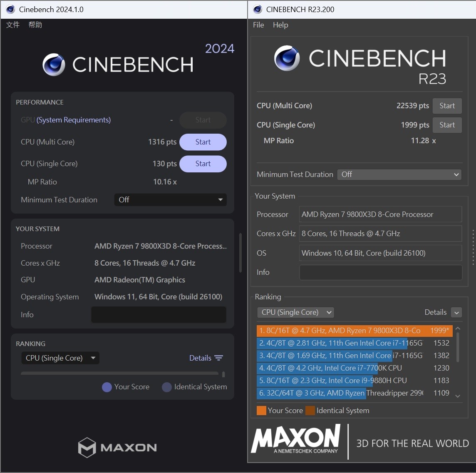476x473 pixels.
Task: Open the File menu in Cinebench R23
Action: click(x=258, y=25)
